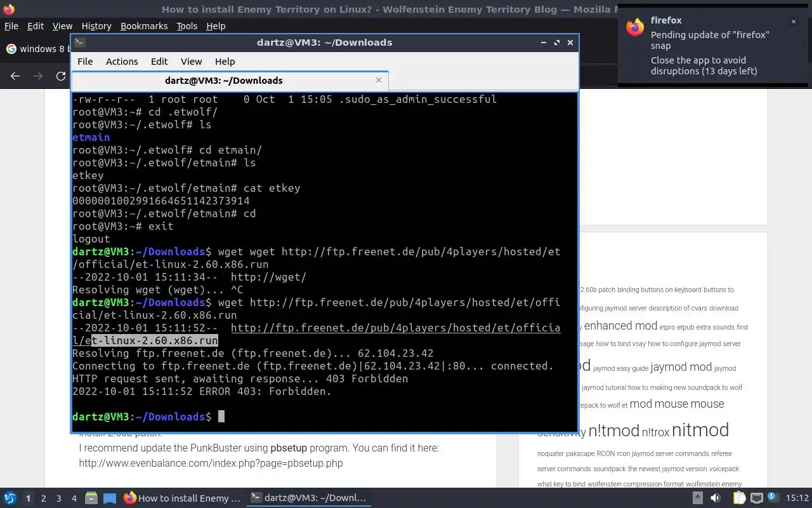
Task: Open the 'mod mouse' tag link
Action: coord(658,404)
